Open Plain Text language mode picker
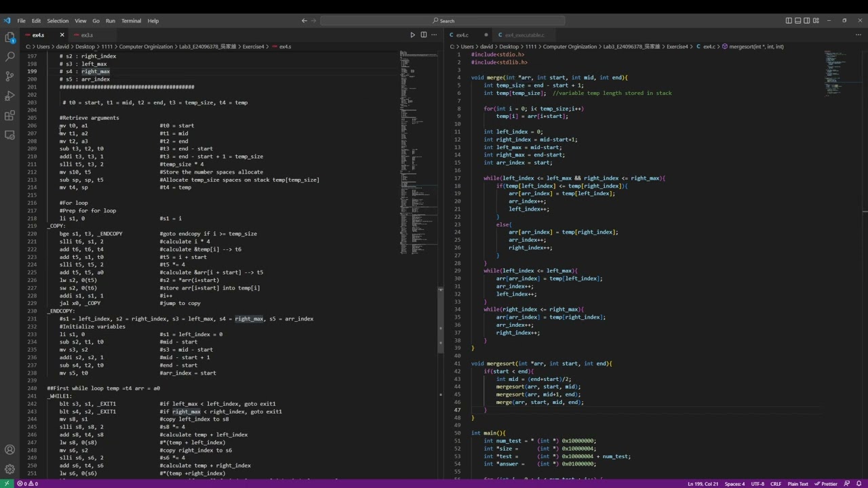 tap(797, 484)
